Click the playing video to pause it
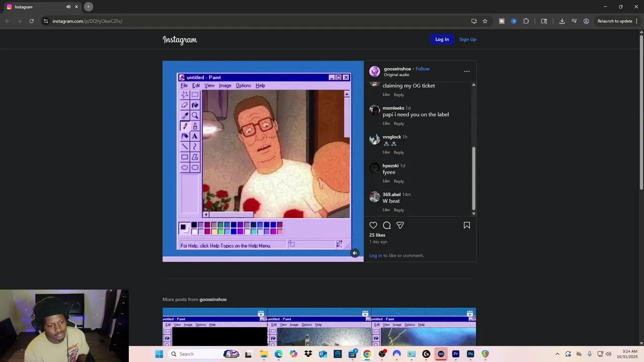The image size is (644, 362). click(263, 161)
